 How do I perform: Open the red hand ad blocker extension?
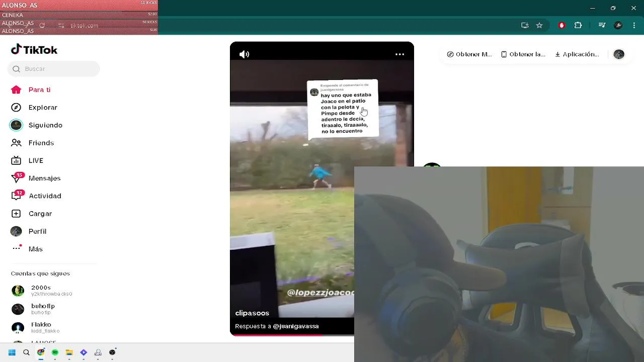click(x=562, y=25)
